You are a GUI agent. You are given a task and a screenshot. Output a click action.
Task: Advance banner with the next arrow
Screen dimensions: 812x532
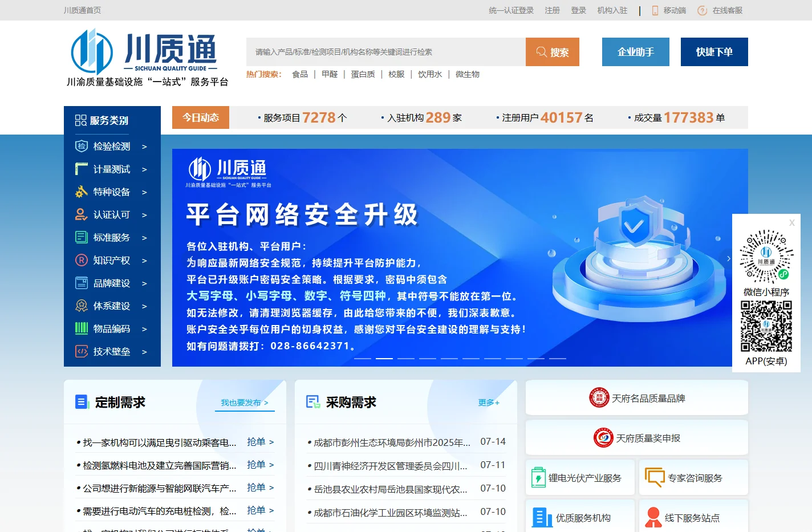pyautogui.click(x=728, y=258)
